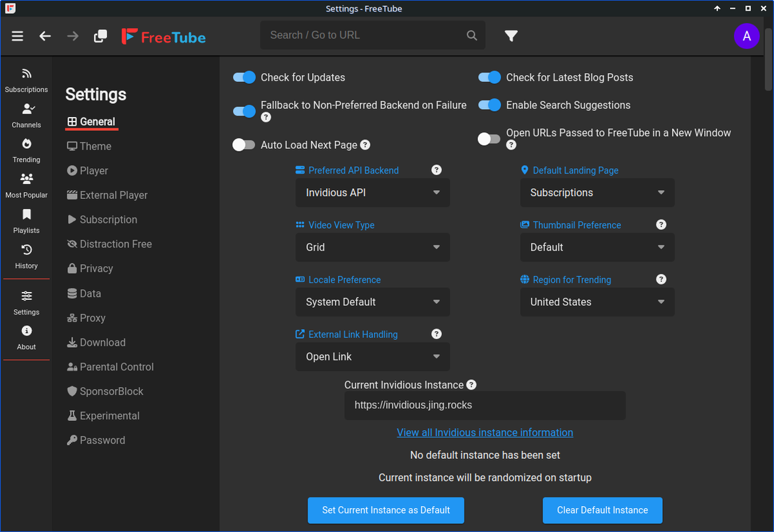This screenshot has height=532, width=774.
Task: Open Most Popular in the sidebar
Action: point(26,186)
